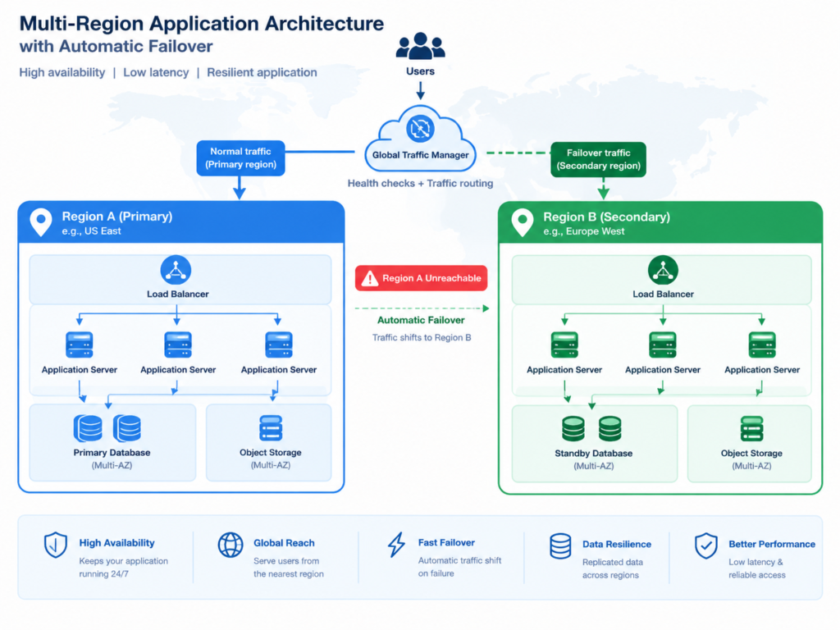Click the Region B location pin icon
Image resolution: width=840 pixels, height=630 pixels.
(523, 223)
